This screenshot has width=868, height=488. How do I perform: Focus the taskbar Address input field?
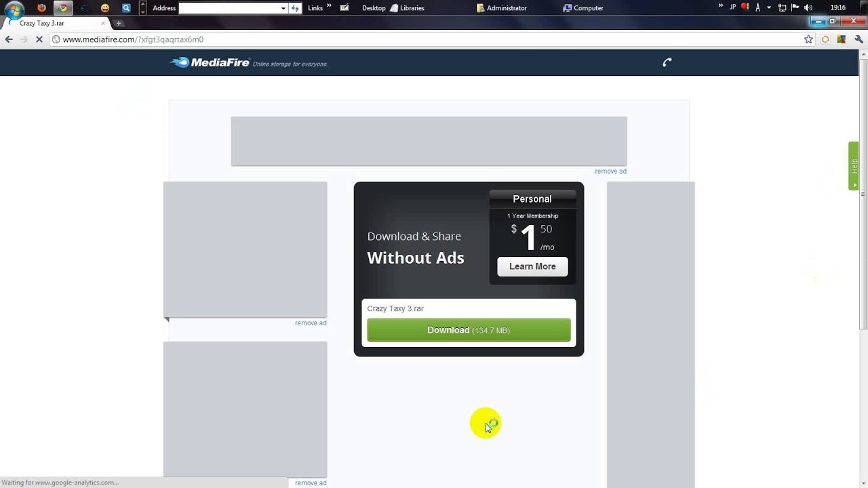point(229,8)
